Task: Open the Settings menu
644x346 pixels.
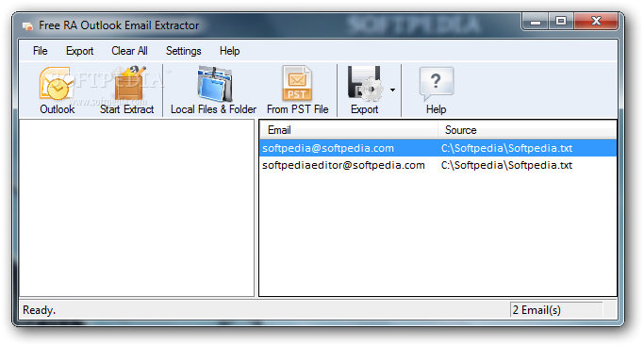Action: 184,51
